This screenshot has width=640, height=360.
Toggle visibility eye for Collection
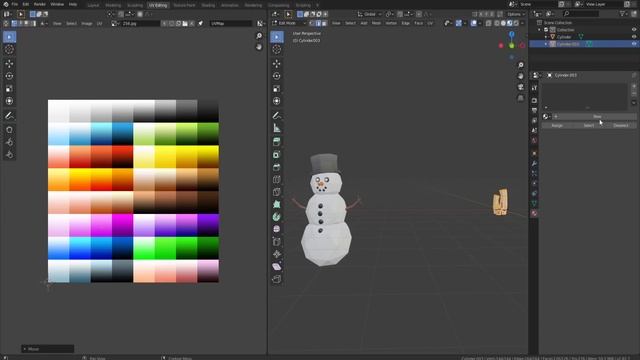634,30
